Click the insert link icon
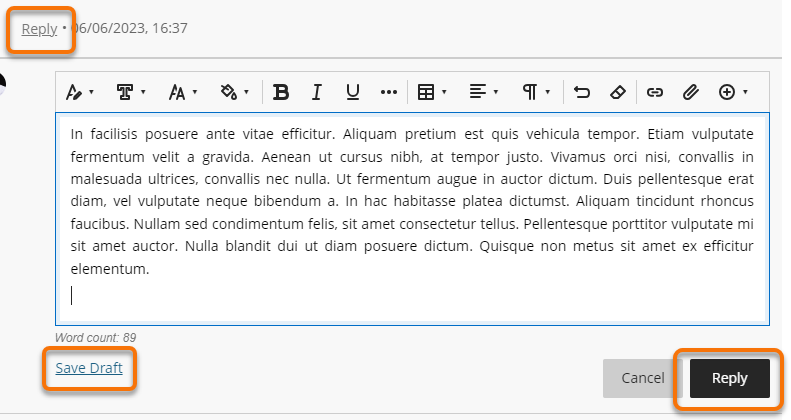This screenshot has width=791, height=420. click(x=654, y=92)
